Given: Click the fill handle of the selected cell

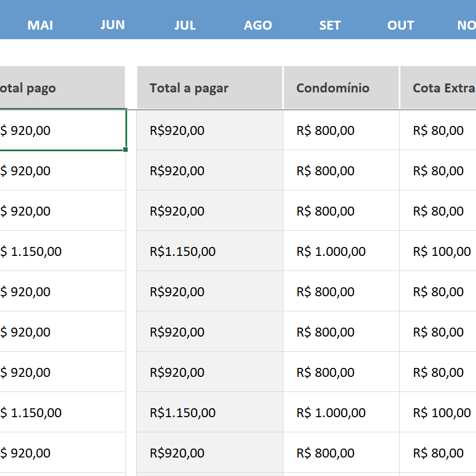Looking at the screenshot, I should (125, 150).
